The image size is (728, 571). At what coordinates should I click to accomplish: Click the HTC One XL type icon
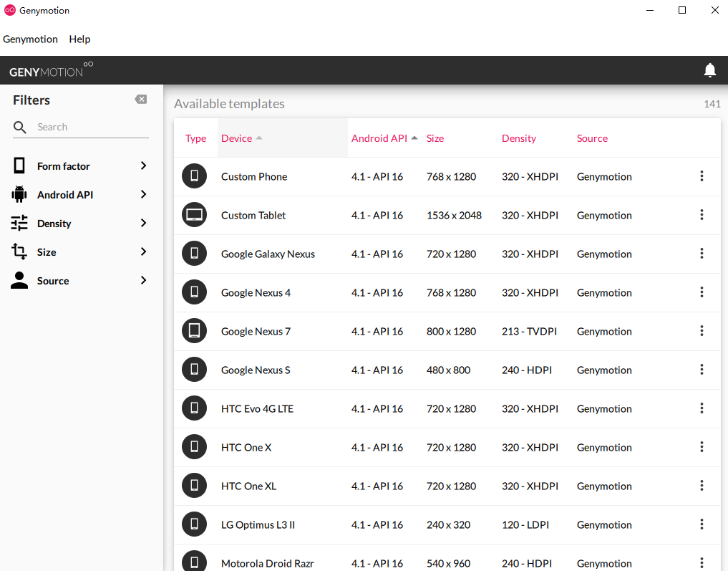click(194, 486)
